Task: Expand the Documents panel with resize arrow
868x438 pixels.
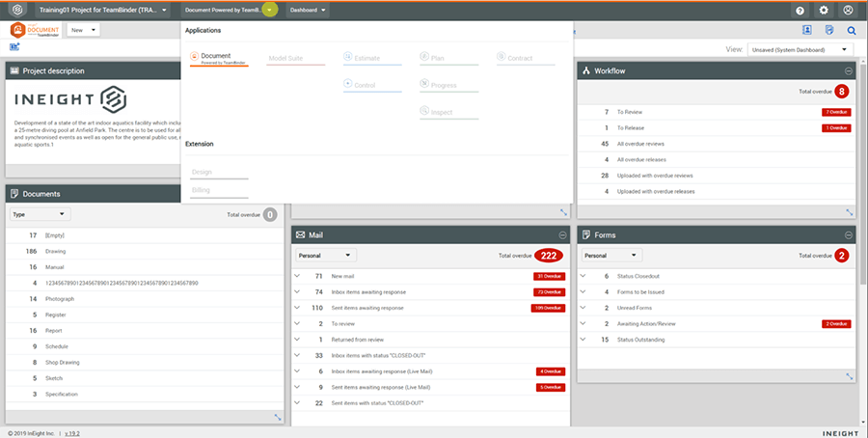Action: [278, 418]
